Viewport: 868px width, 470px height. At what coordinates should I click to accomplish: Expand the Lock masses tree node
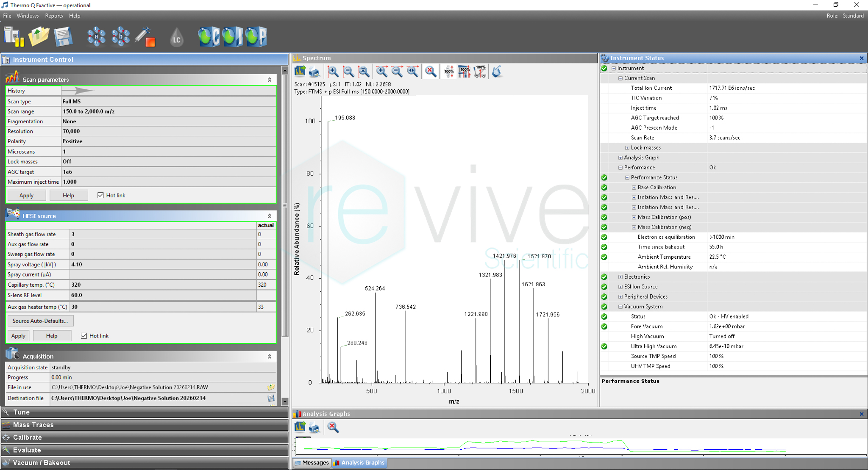tap(627, 148)
